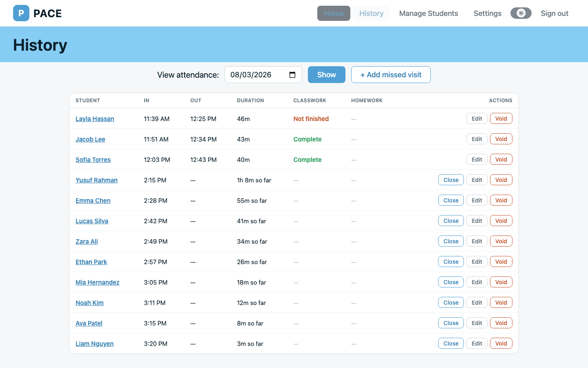
Task: Open Mia Hernandez's student profile
Action: tap(98, 282)
